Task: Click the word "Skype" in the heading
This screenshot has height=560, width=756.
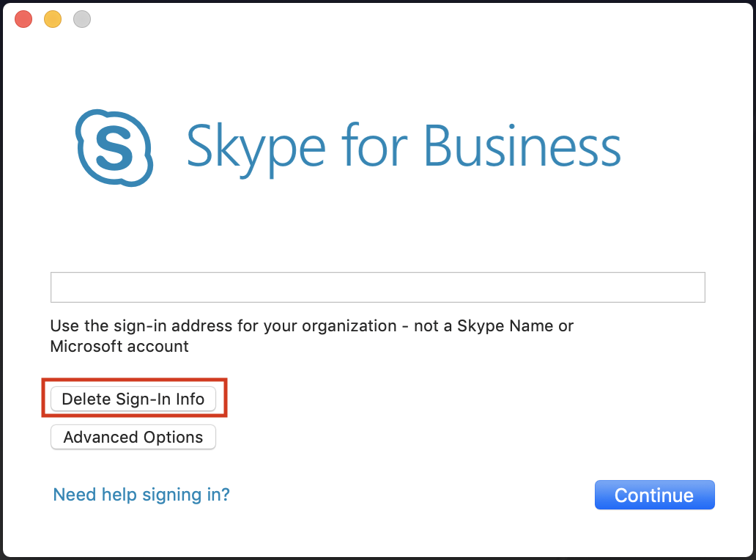Action: [x=256, y=147]
